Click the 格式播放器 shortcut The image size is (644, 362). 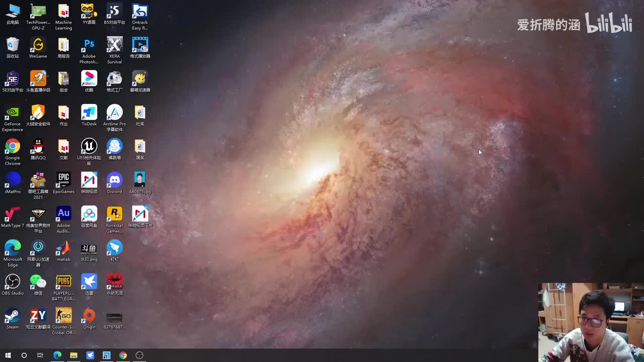140,48
